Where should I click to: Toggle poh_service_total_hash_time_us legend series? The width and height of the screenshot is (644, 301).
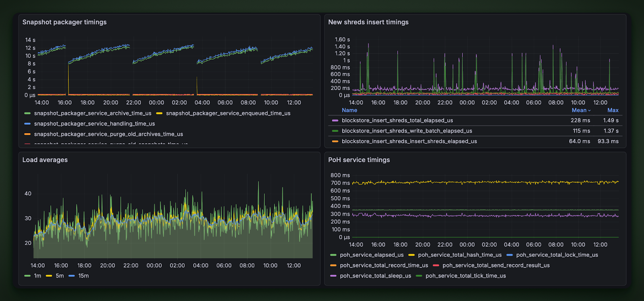tap(460, 255)
